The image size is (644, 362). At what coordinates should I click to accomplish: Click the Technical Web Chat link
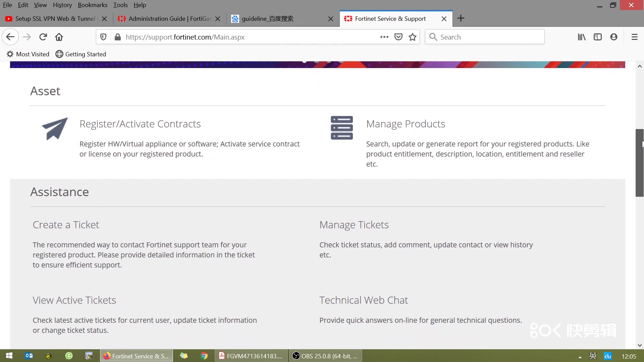tap(363, 300)
